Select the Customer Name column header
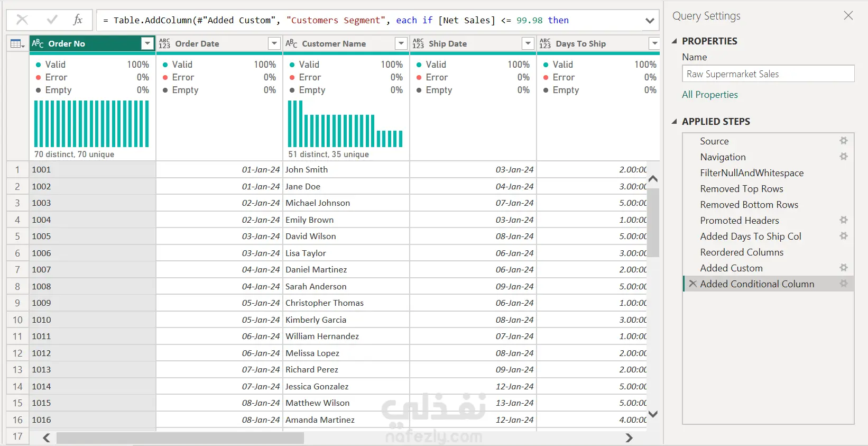868x446 pixels. pyautogui.click(x=346, y=43)
